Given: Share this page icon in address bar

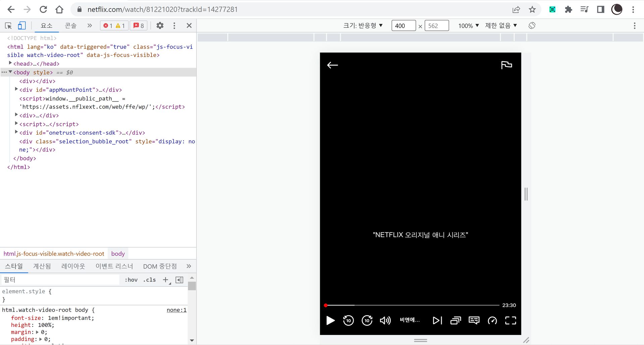Looking at the screenshot, I should (516, 9).
